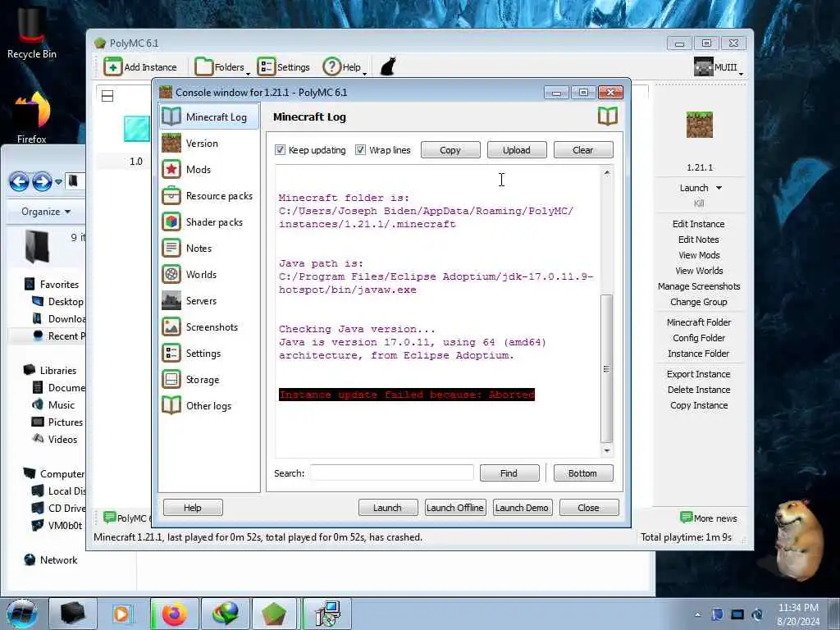Open Shader packs page in sidebar
The width and height of the screenshot is (840, 630).
[209, 221]
